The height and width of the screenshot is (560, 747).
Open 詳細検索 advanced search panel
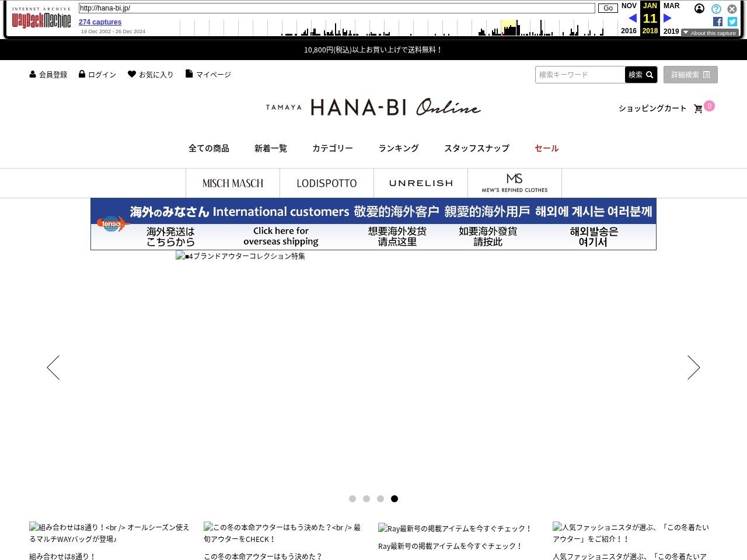(690, 75)
